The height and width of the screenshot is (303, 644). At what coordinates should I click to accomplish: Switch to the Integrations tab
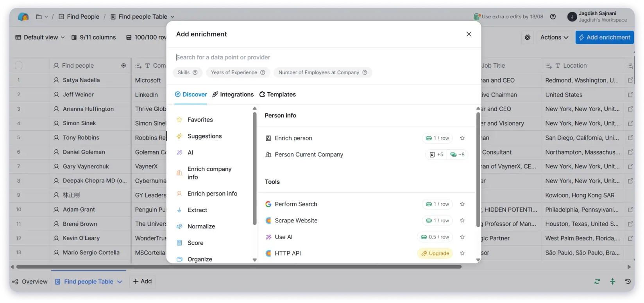point(233,95)
